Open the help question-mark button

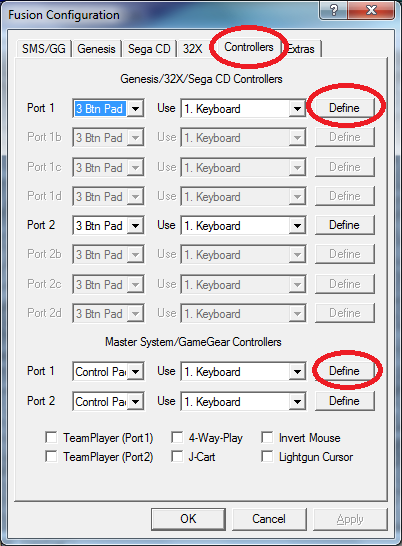click(x=333, y=10)
